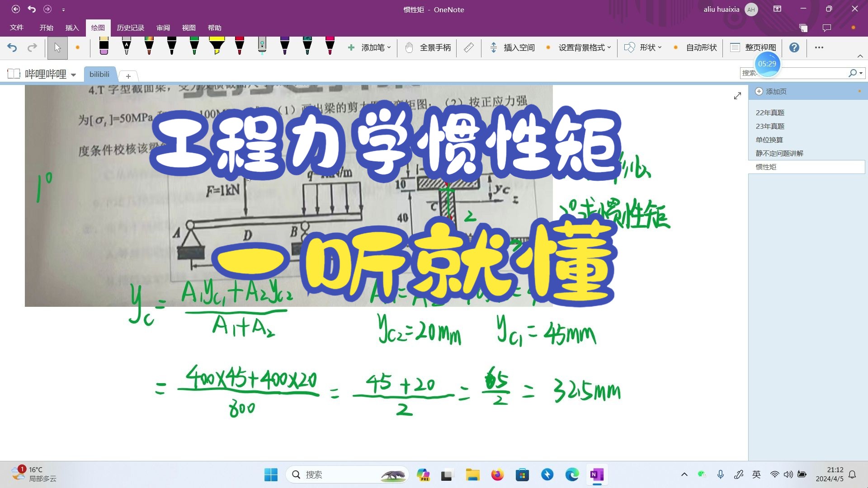Select the yellow highlighter

click(217, 47)
